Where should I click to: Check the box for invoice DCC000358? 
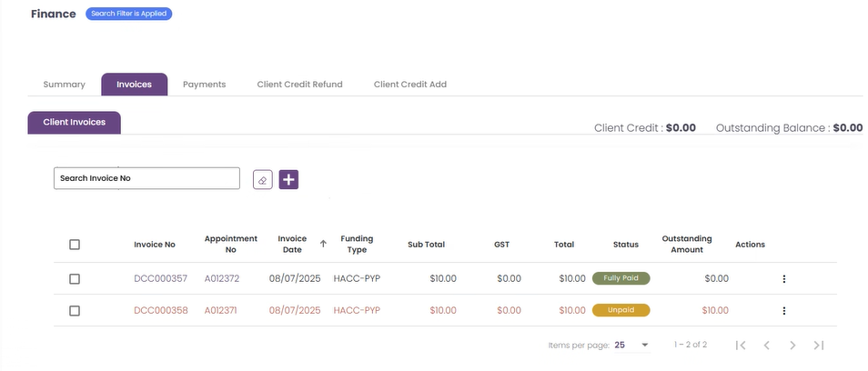pyautogui.click(x=75, y=311)
